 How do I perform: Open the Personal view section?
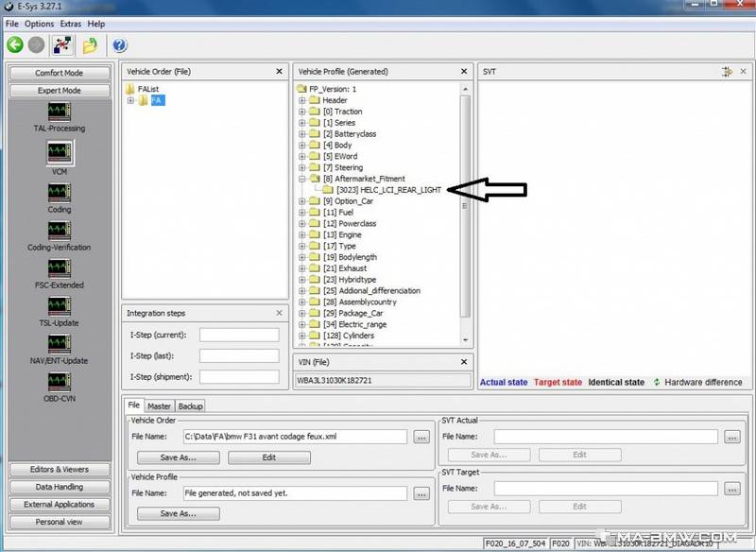pyautogui.click(x=60, y=522)
